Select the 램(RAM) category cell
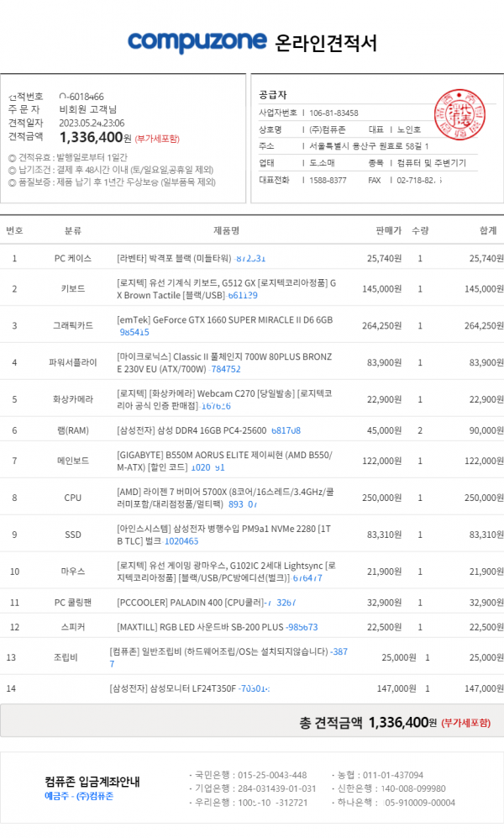Screen dimensions: 504x838 click(72, 430)
